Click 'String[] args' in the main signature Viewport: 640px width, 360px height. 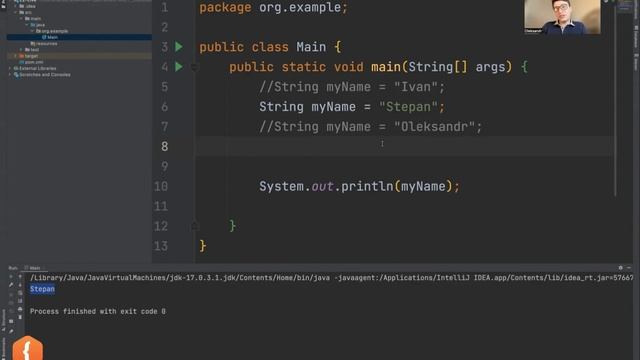[x=456, y=67]
